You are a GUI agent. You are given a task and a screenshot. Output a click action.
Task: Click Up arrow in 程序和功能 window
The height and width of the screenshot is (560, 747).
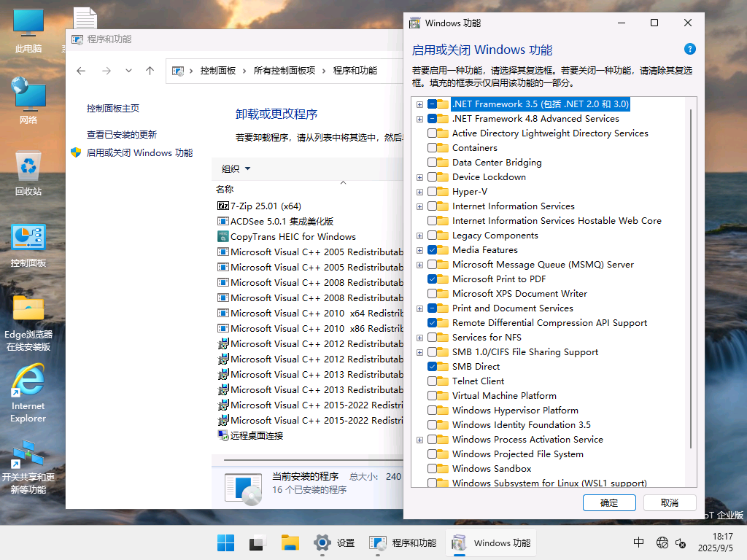150,71
